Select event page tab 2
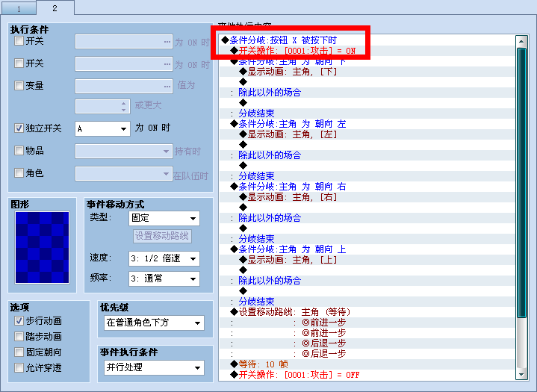The height and width of the screenshot is (392, 537). tap(55, 8)
